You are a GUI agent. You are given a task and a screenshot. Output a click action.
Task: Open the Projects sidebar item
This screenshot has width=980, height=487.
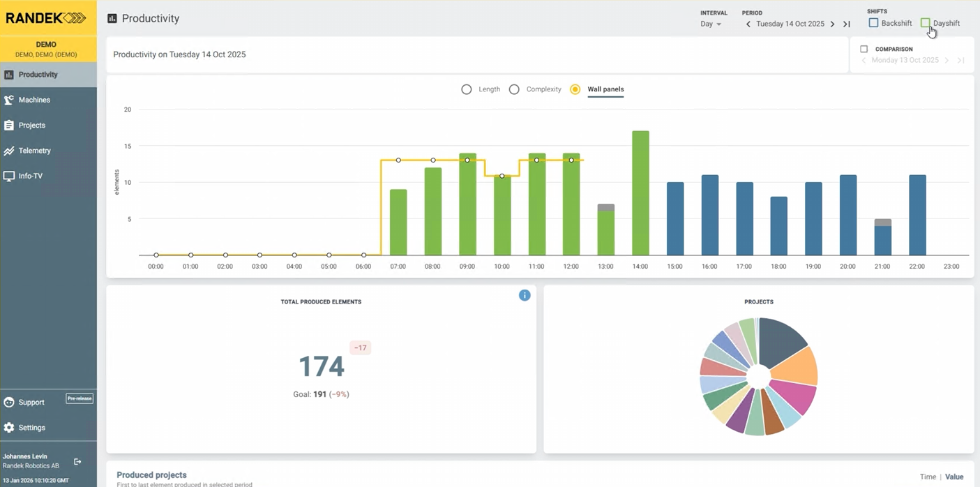48,126
